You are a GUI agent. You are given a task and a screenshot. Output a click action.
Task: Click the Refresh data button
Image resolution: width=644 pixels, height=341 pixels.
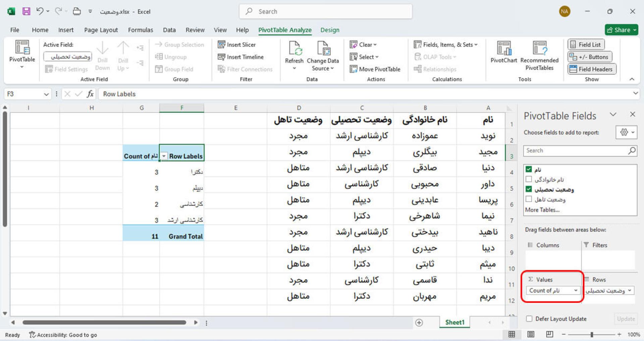click(294, 55)
